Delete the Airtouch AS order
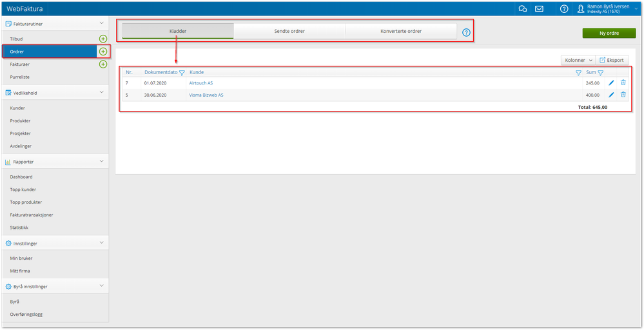644x330 pixels. click(x=623, y=82)
